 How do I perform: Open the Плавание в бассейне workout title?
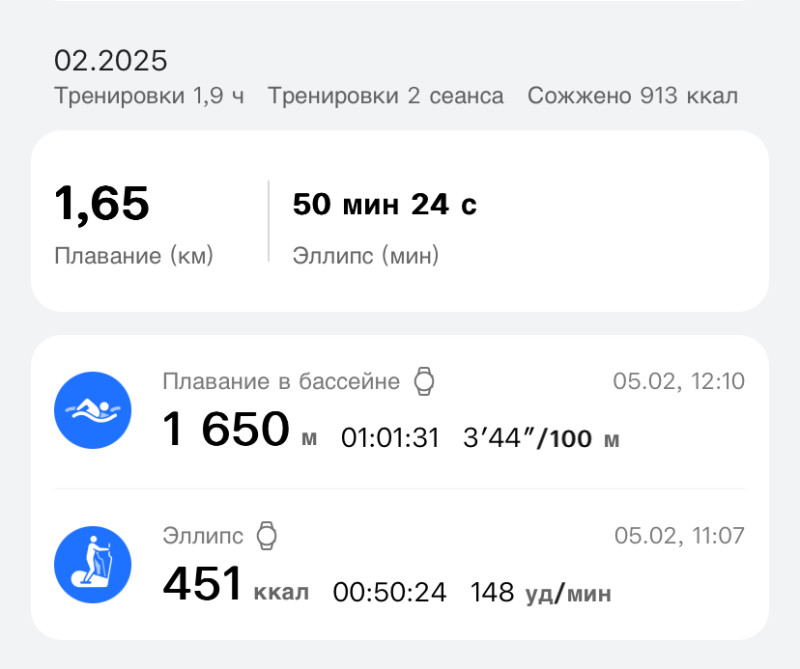point(281,381)
